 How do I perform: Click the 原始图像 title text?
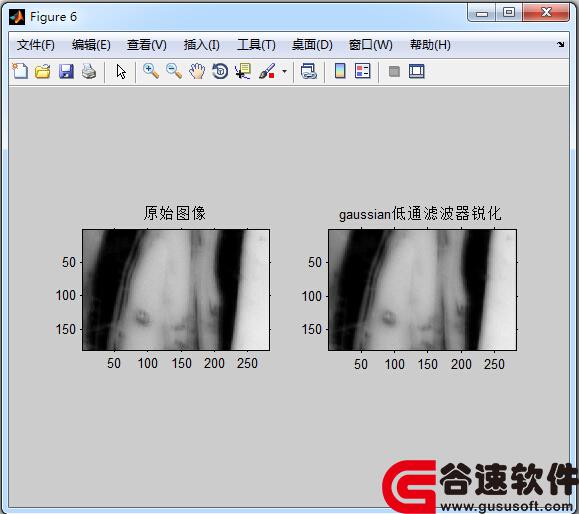tap(175, 213)
